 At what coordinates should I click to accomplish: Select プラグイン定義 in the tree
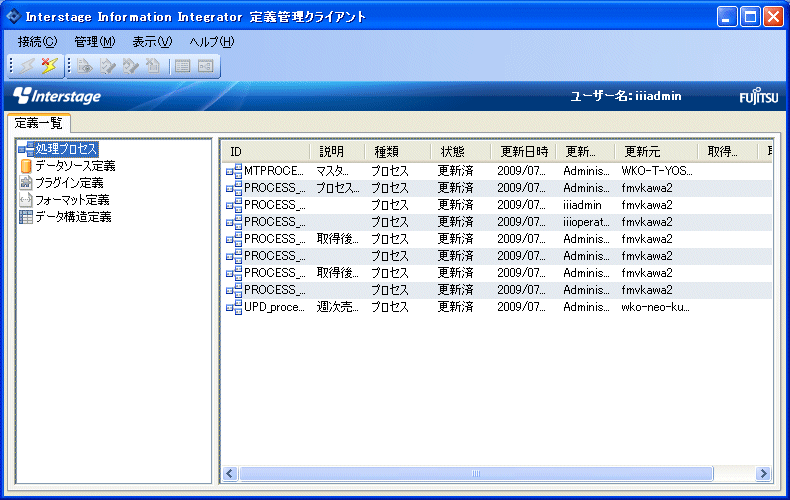pos(69,183)
